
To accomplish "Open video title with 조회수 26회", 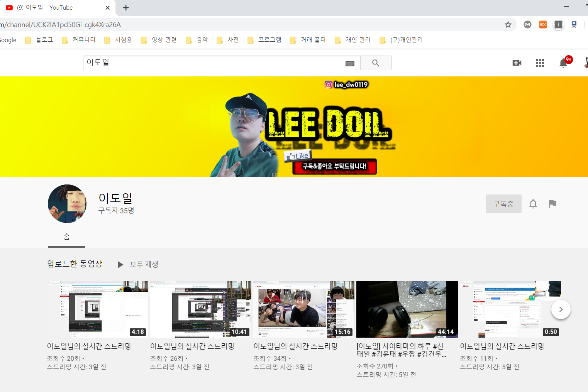I will point(192,346).
